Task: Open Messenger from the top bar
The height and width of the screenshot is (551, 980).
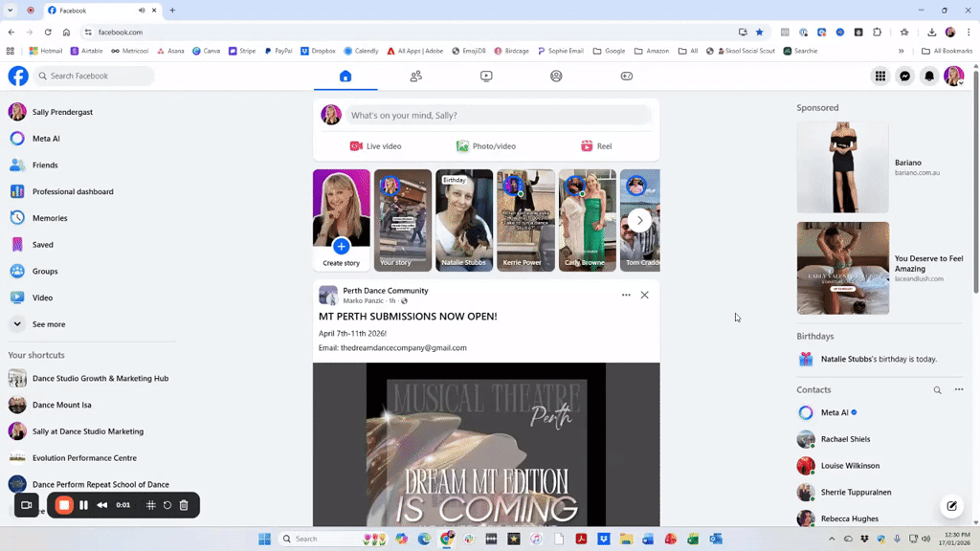Action: 904,76
